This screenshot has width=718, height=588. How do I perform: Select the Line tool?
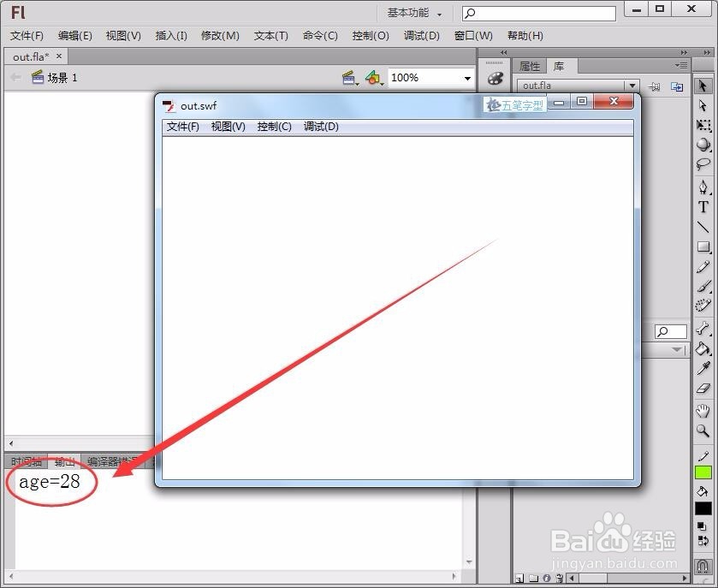(703, 227)
